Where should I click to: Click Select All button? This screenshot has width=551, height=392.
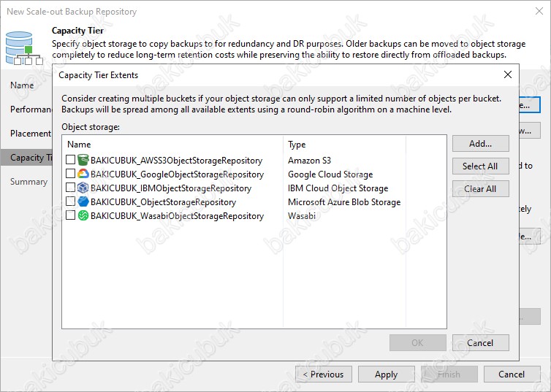480,166
